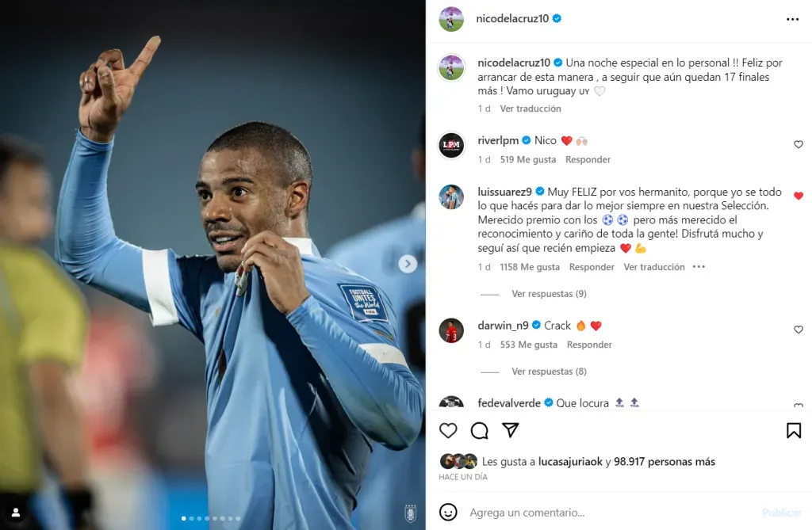Share the post with the paper plane icon

point(511,430)
